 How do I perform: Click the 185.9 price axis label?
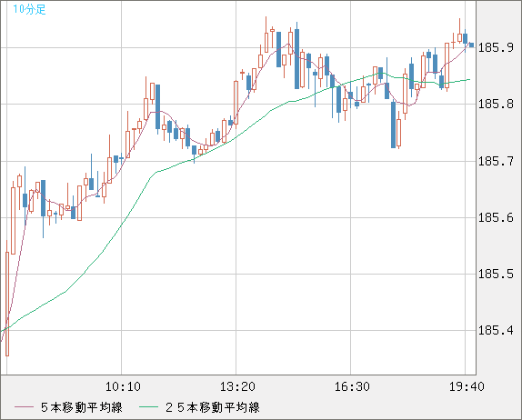[x=496, y=48]
